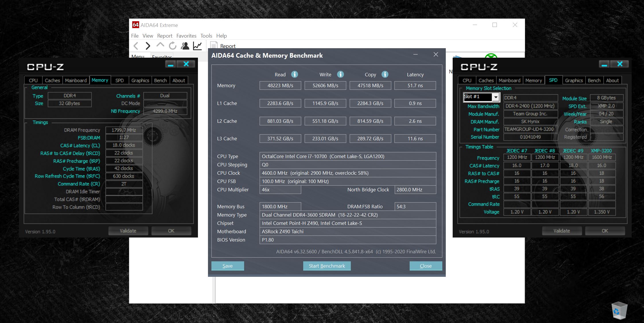
Task: Switch to CPU tab in right CPU-Z
Action: pyautogui.click(x=467, y=80)
